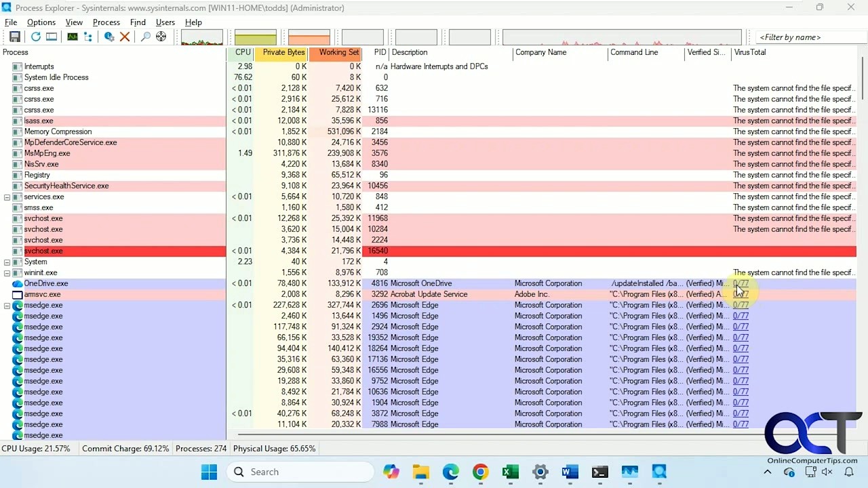Viewport: 868px width, 488px height.
Task: Click the Show Lower Pane toolbar icon
Action: (x=51, y=36)
